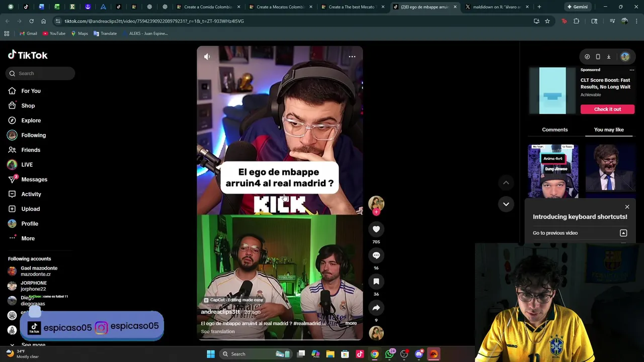Click the Check it out ad button
Viewport: 644px width, 362px height.
coord(607,109)
